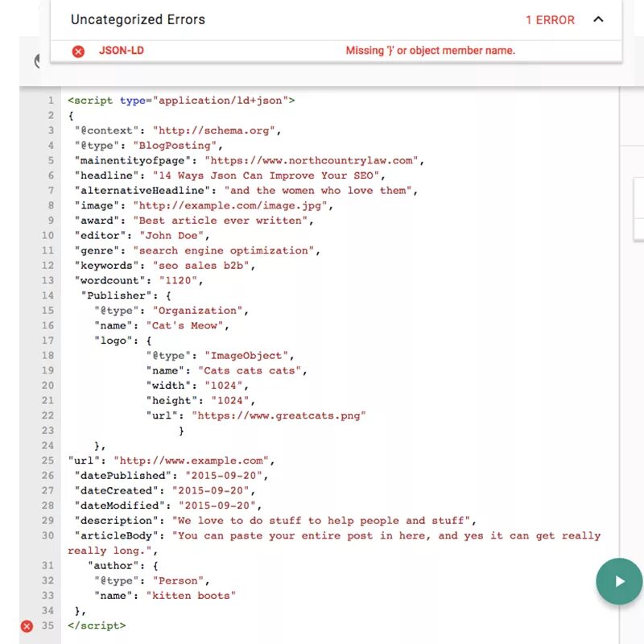Click the editor value 'John Doe'
Viewport: 644px width, 644px height.
coord(171,235)
